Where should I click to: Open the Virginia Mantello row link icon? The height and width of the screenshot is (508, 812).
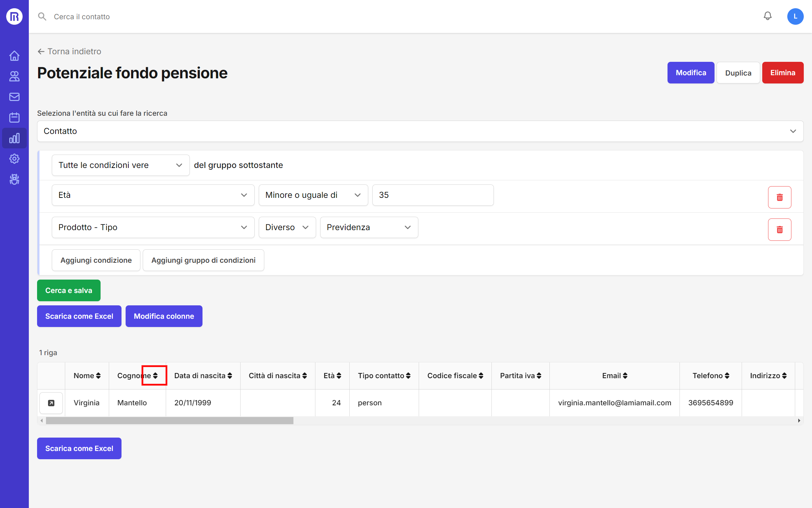(51, 403)
